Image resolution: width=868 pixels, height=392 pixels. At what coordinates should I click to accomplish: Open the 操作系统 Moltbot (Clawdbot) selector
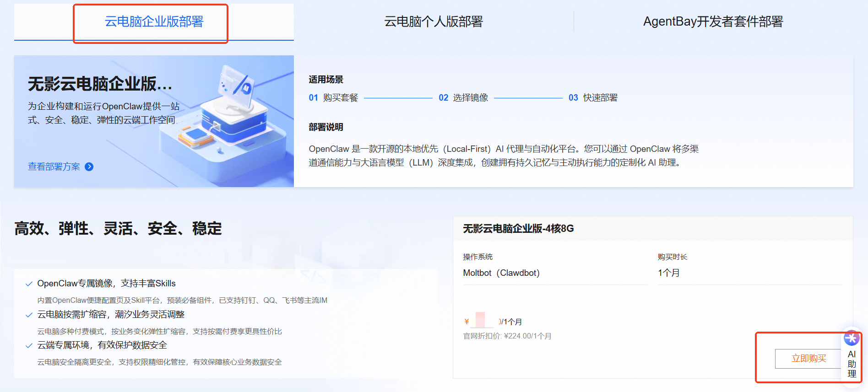click(555, 273)
